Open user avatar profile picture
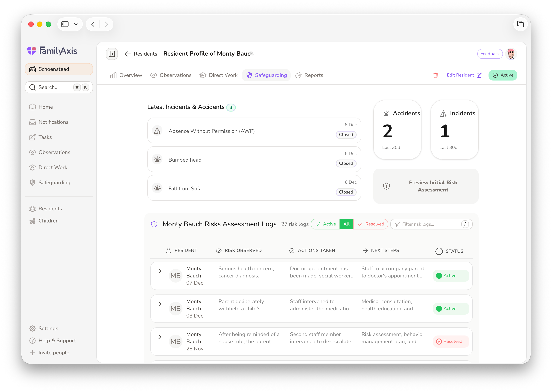 coord(511,54)
